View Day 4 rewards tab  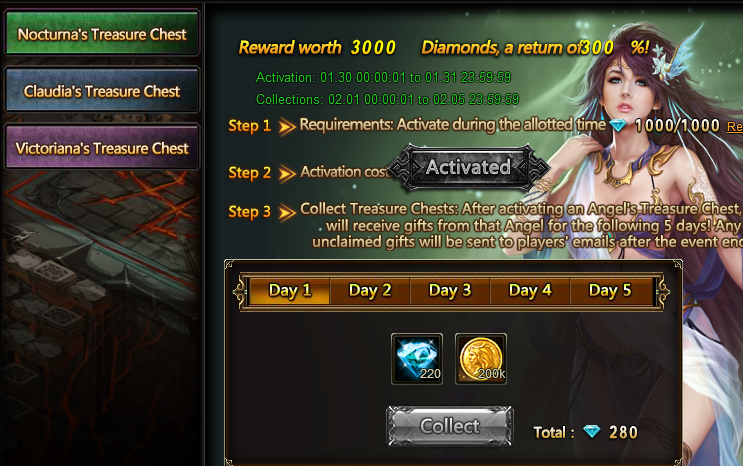[530, 291]
